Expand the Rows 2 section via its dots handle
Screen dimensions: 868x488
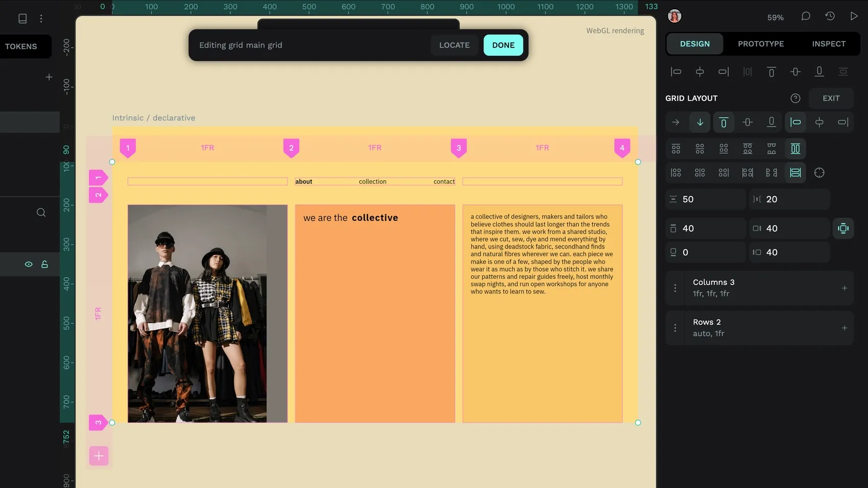coord(675,328)
